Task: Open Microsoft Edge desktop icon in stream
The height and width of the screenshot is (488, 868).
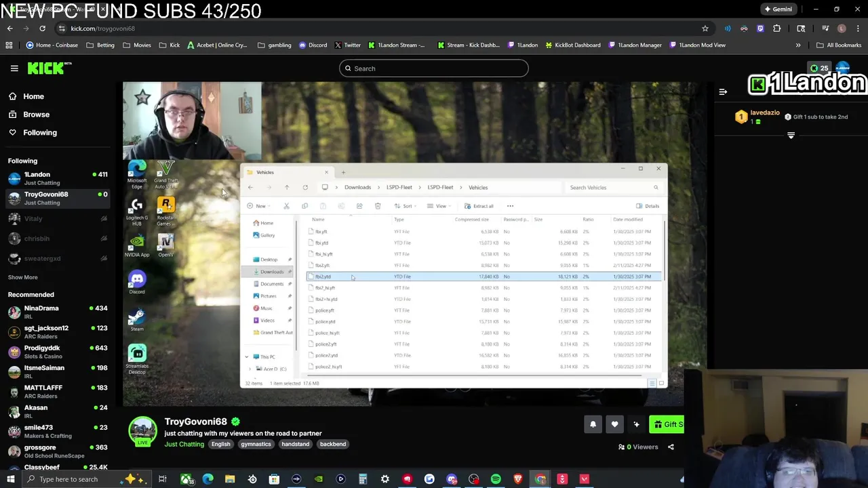Action: 137,174
